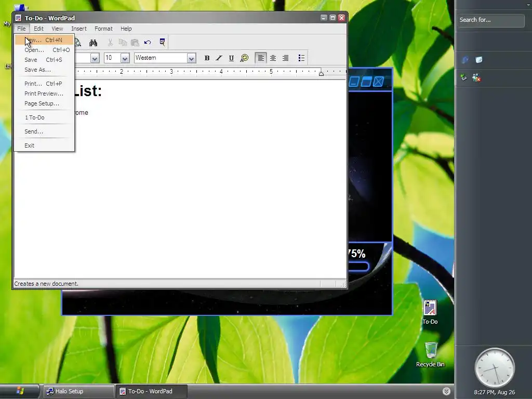Open the sidebar options arrow at top
532x399 pixels.
pyautogui.click(x=528, y=4)
